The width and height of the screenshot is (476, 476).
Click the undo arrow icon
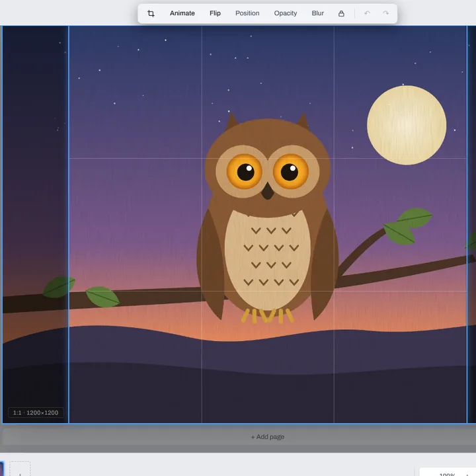(367, 13)
